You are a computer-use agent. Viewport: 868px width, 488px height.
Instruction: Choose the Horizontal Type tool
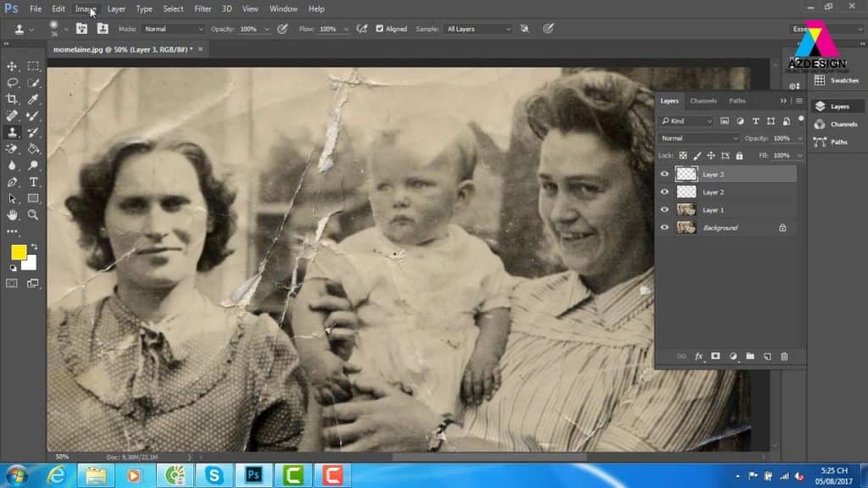(x=33, y=180)
